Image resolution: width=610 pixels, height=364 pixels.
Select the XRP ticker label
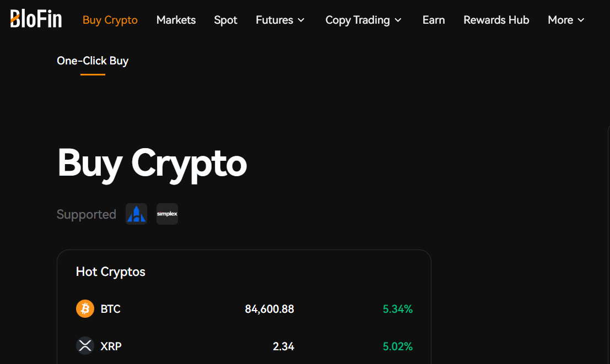pos(111,346)
